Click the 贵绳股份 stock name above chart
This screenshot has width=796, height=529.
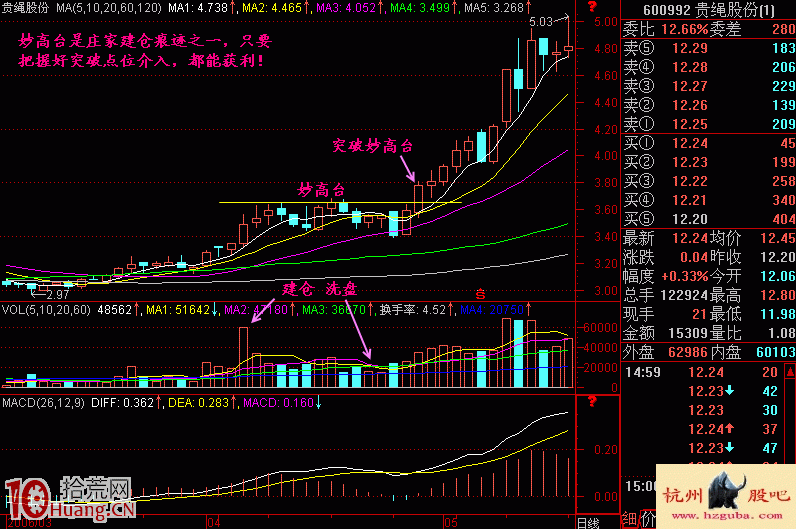click(x=25, y=8)
